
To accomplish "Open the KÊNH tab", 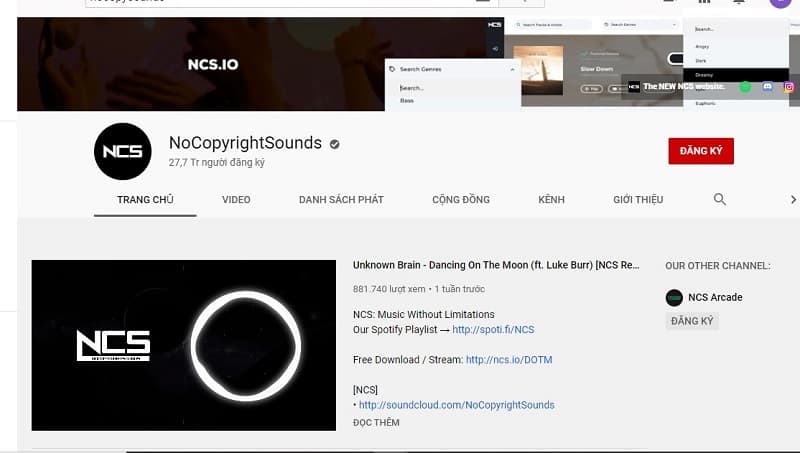I will 552,199.
